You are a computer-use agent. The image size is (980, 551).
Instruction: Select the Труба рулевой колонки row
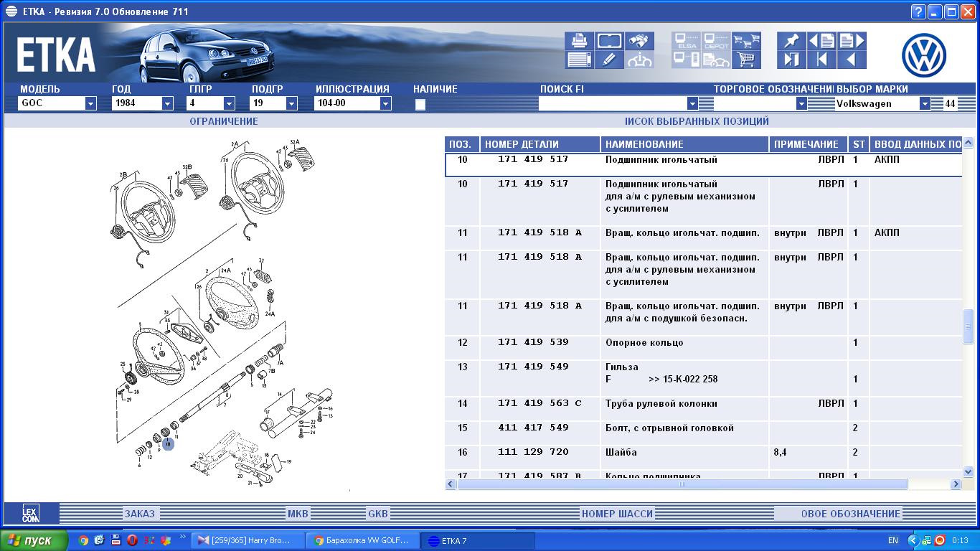coord(703,409)
